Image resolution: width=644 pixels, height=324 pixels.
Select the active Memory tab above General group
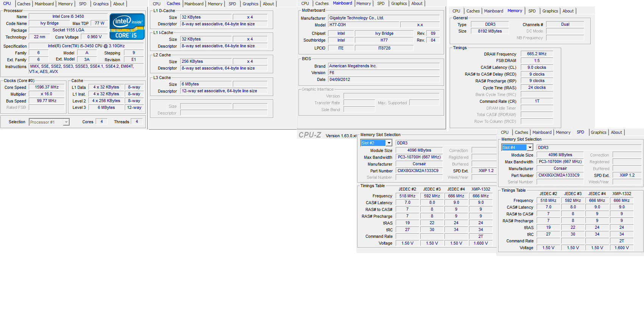click(515, 11)
